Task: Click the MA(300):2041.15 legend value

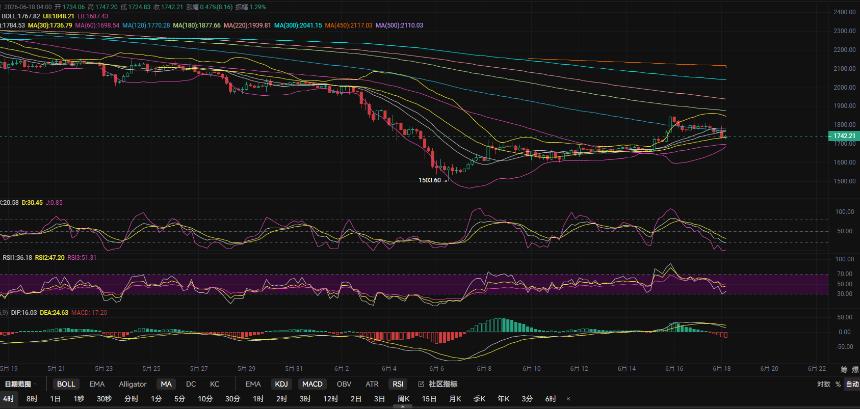Action: (298, 25)
